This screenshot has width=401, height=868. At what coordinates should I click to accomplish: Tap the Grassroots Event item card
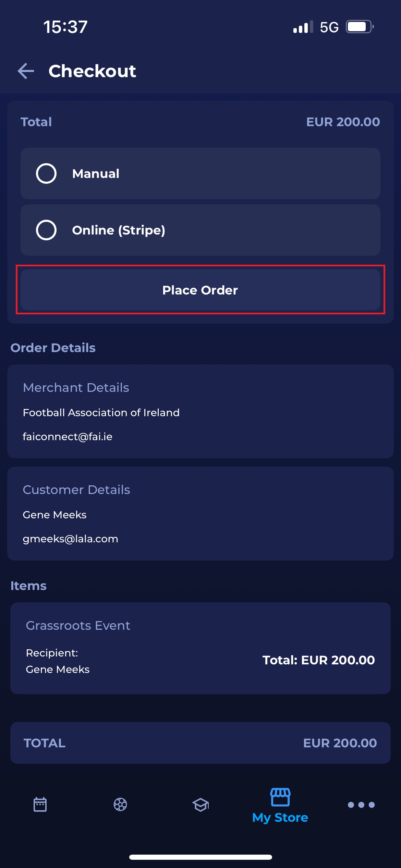click(200, 648)
